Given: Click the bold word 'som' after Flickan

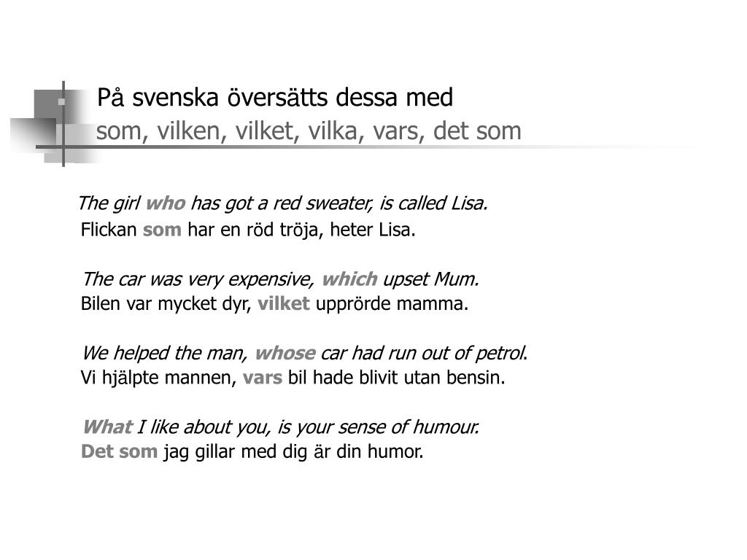Looking at the screenshot, I should (x=162, y=230).
